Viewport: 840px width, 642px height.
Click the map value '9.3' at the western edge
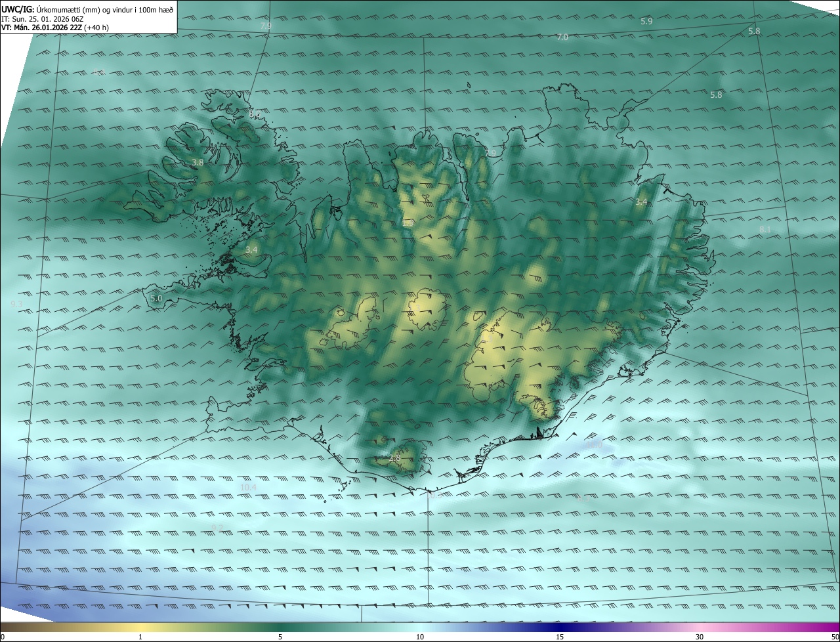17,304
